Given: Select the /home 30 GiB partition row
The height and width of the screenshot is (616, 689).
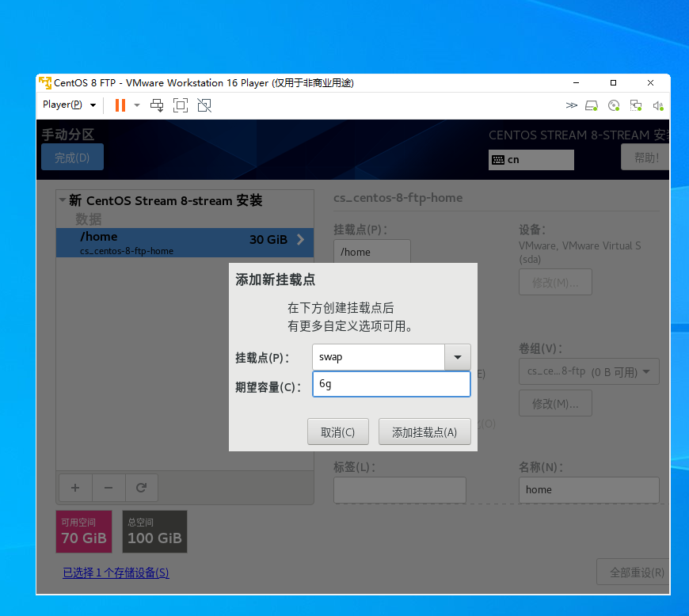Looking at the screenshot, I should pos(185,242).
